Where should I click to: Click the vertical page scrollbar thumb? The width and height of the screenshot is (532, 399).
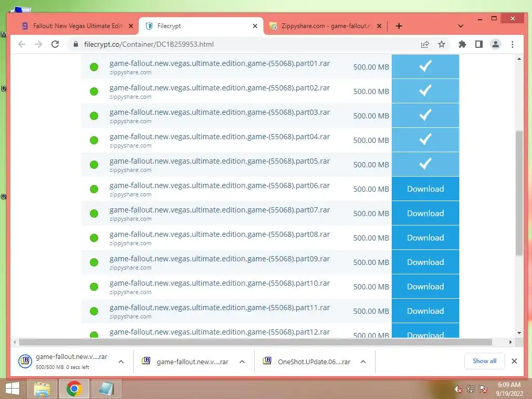(519, 193)
